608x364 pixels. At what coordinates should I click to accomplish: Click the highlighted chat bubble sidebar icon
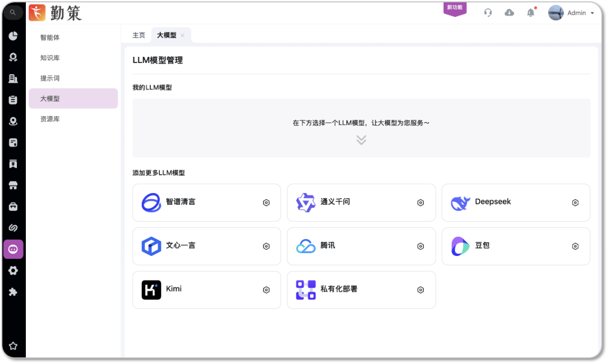[x=13, y=249]
